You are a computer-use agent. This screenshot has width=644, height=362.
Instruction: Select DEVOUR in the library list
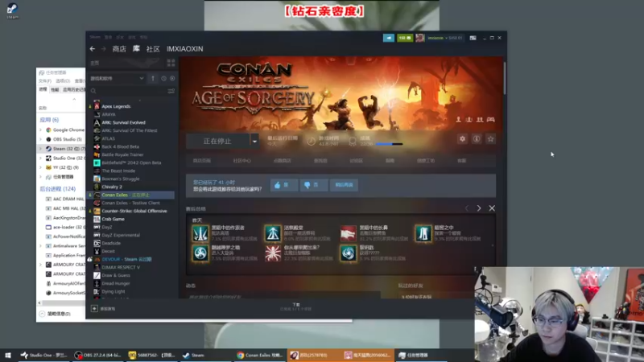[126, 259]
